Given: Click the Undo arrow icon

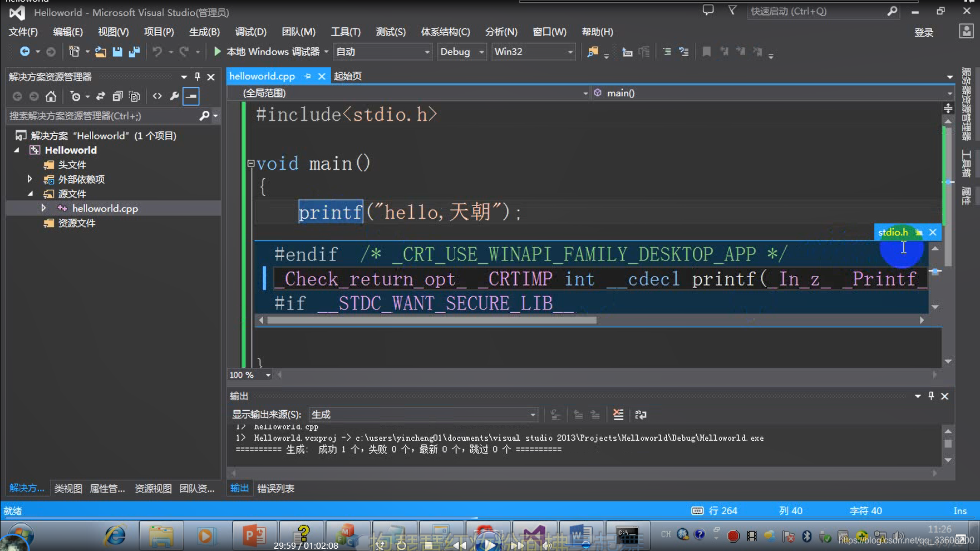Looking at the screenshot, I should pos(157,52).
